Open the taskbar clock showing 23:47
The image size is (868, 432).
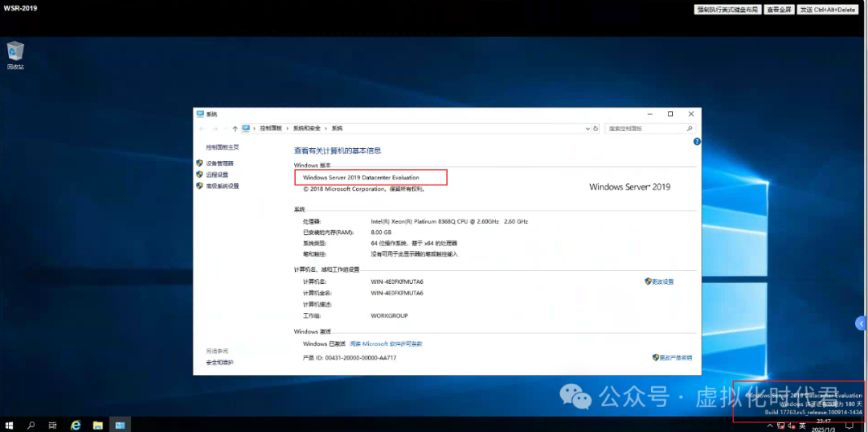[823, 426]
